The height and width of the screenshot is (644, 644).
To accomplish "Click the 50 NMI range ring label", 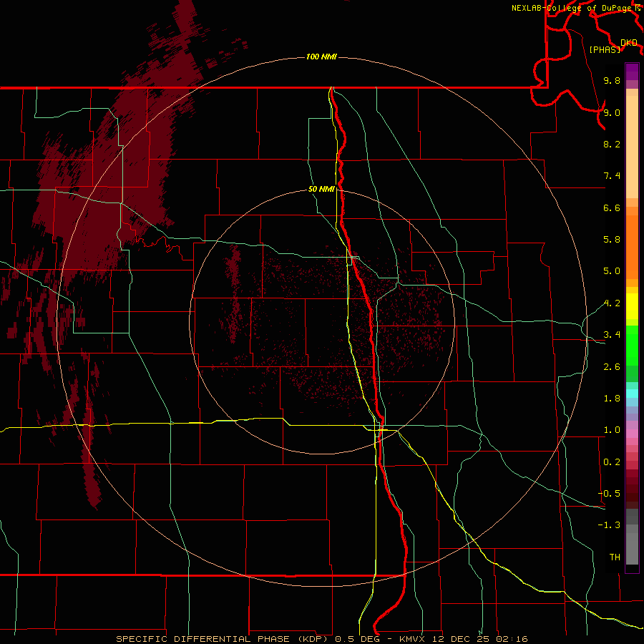I will [321, 189].
